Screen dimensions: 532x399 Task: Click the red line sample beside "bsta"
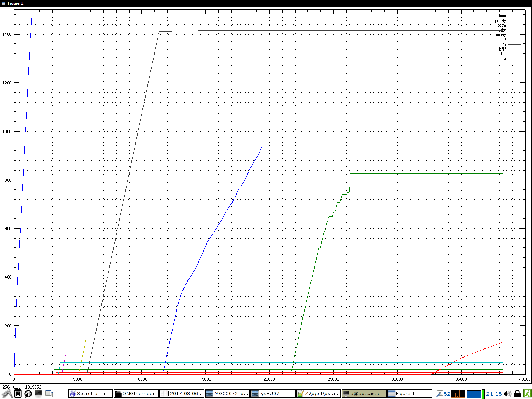[515, 59]
